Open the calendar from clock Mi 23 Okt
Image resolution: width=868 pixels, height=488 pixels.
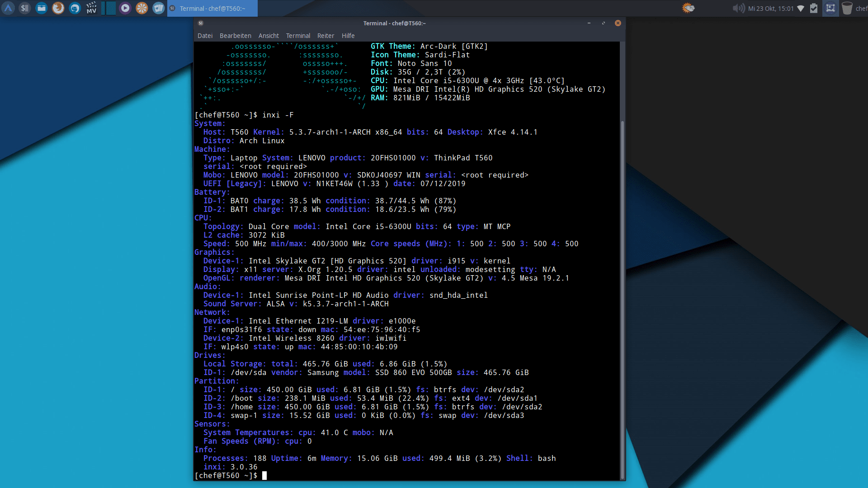771,9
